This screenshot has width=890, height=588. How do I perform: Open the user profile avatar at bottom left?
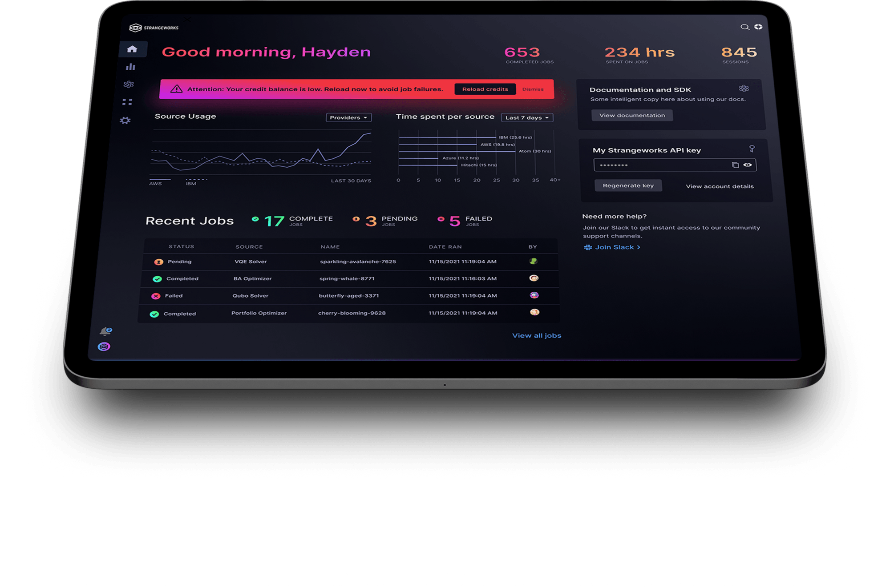tap(104, 347)
